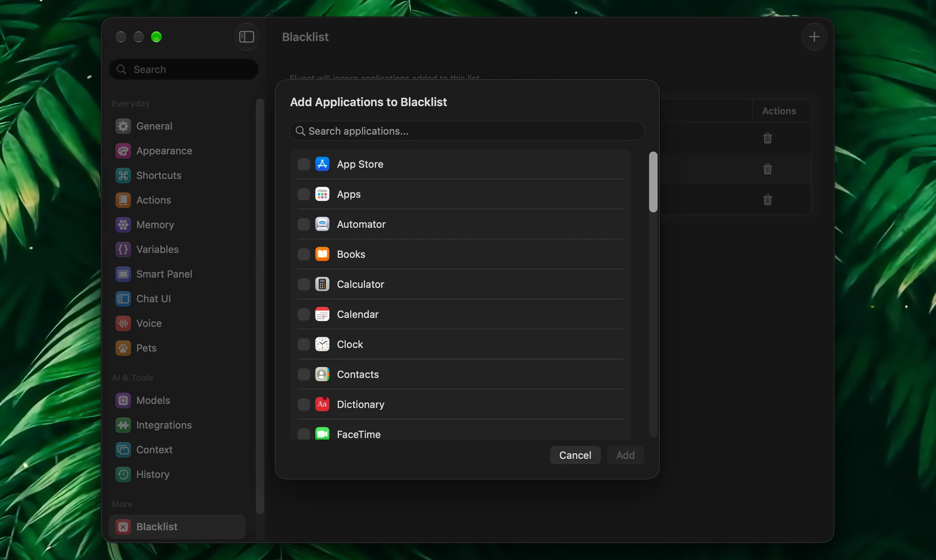Click the Smart Panel sidebar icon
Image resolution: width=936 pixels, height=560 pixels.
point(123,274)
